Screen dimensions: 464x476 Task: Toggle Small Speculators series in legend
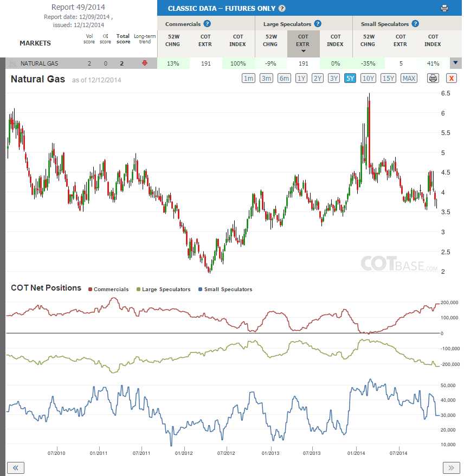pos(225,290)
